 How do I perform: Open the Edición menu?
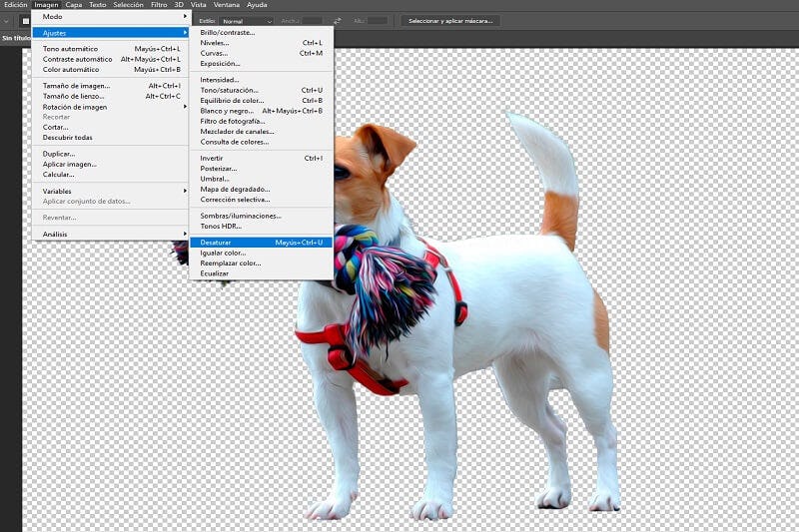pyautogui.click(x=15, y=5)
